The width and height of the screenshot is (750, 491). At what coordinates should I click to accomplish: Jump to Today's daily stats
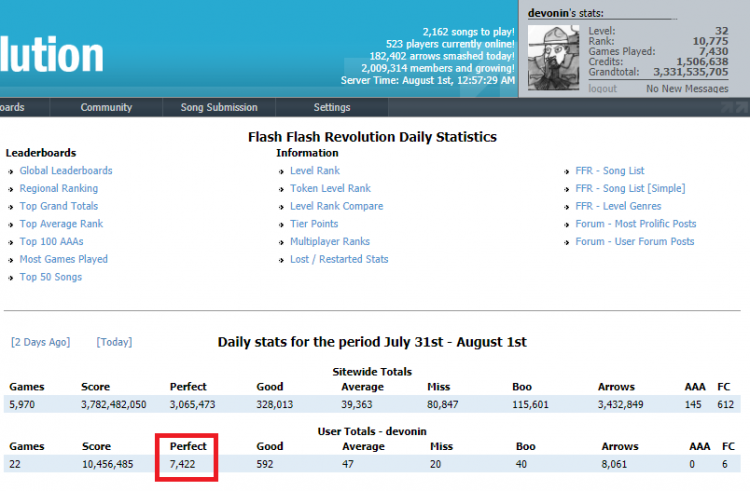point(114,342)
